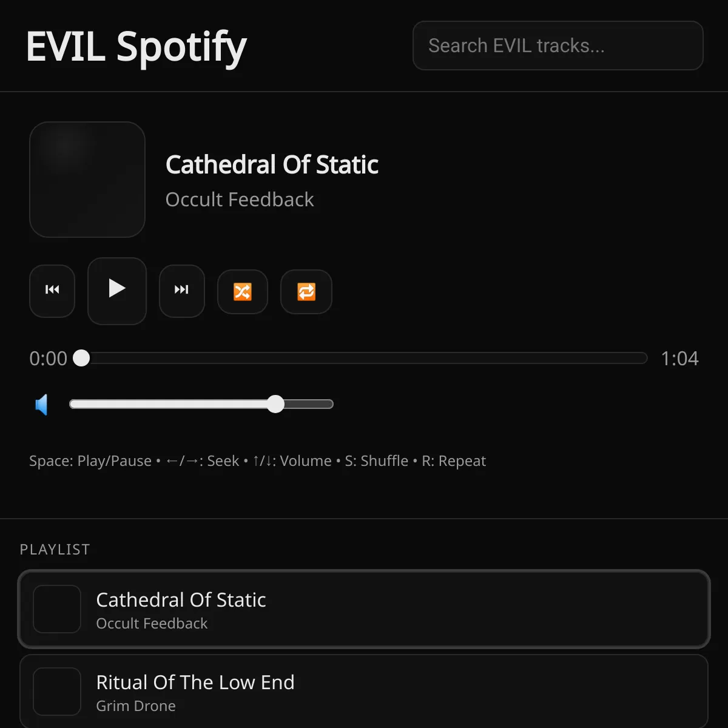
Task: Click into the 'Search EVIL tracks' field
Action: coord(558,45)
